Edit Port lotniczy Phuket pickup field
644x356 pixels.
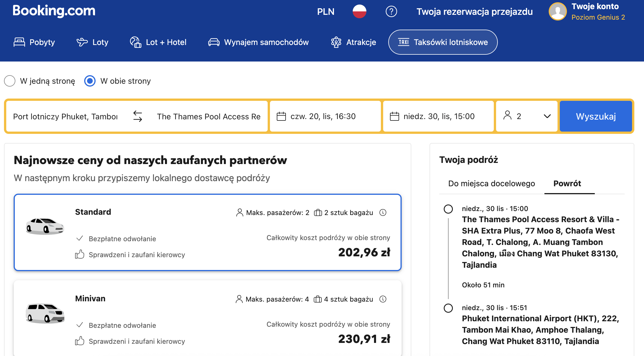[x=65, y=116]
